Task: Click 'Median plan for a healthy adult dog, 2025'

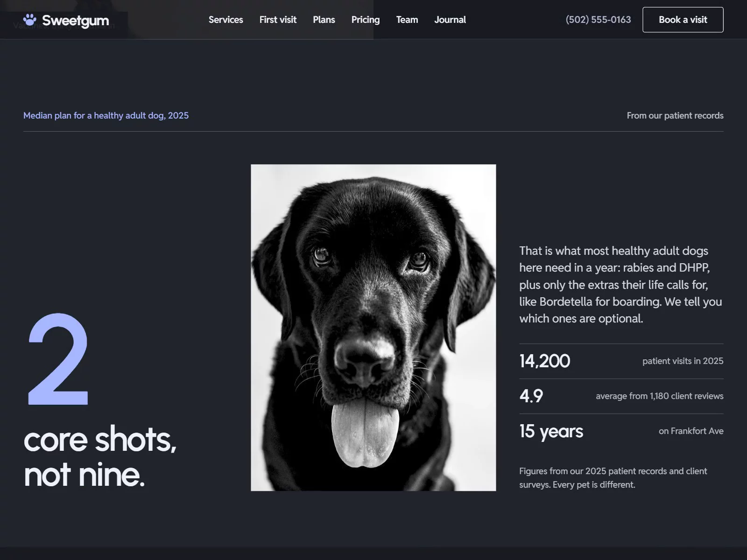Action: click(106, 116)
